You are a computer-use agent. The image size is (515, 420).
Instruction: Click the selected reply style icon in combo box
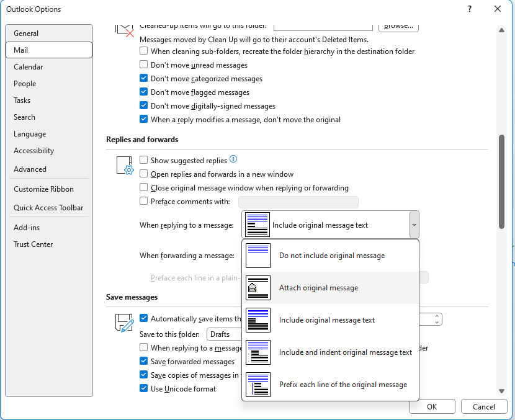pos(257,225)
